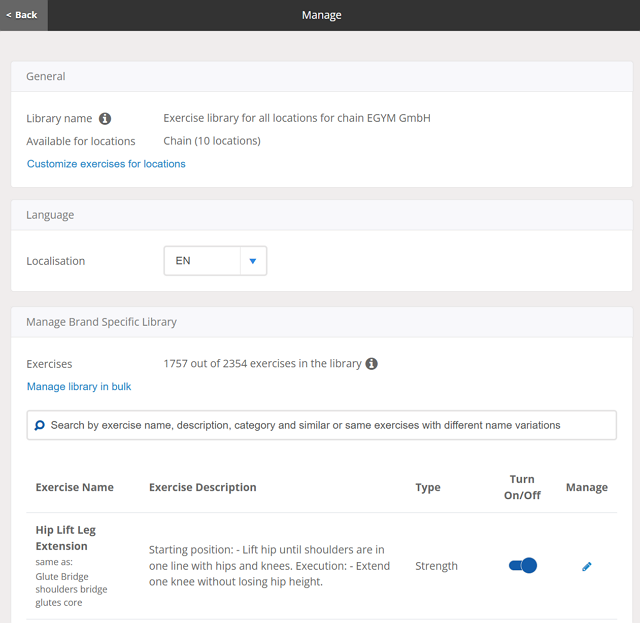Click the blue arrow of Localisation dropdown
Viewport: 640px width, 623px height.
click(x=253, y=261)
